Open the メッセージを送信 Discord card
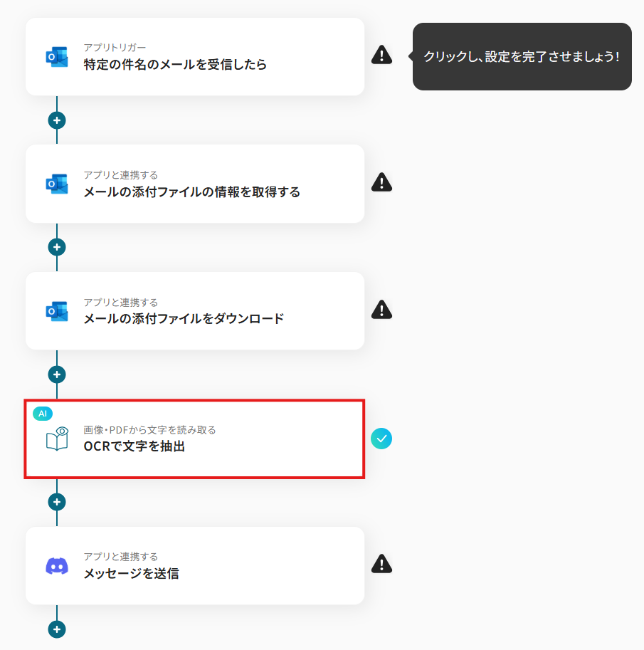 click(x=195, y=566)
